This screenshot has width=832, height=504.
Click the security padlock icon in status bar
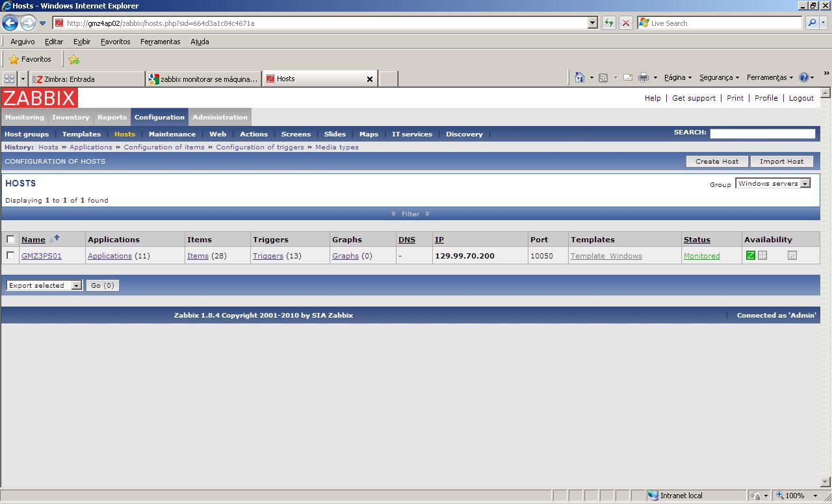coord(755,496)
